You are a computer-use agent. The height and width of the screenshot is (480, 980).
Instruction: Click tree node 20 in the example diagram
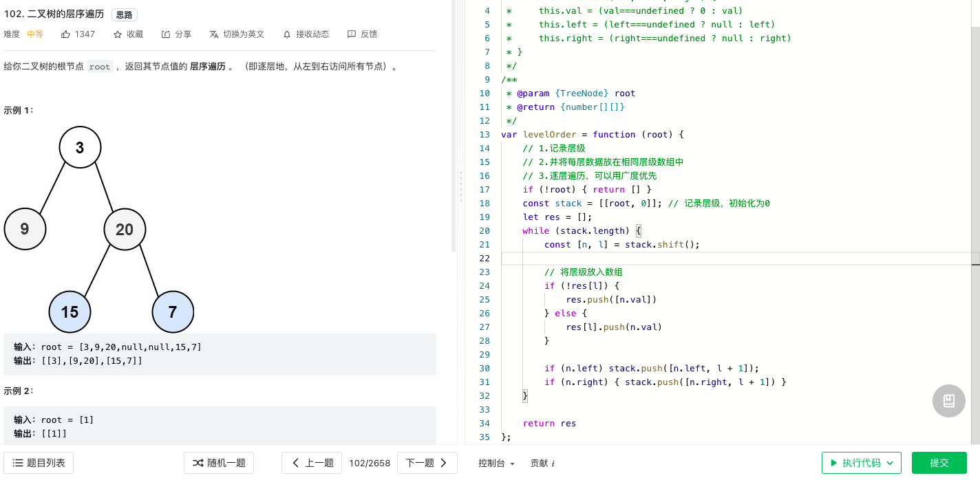(125, 229)
